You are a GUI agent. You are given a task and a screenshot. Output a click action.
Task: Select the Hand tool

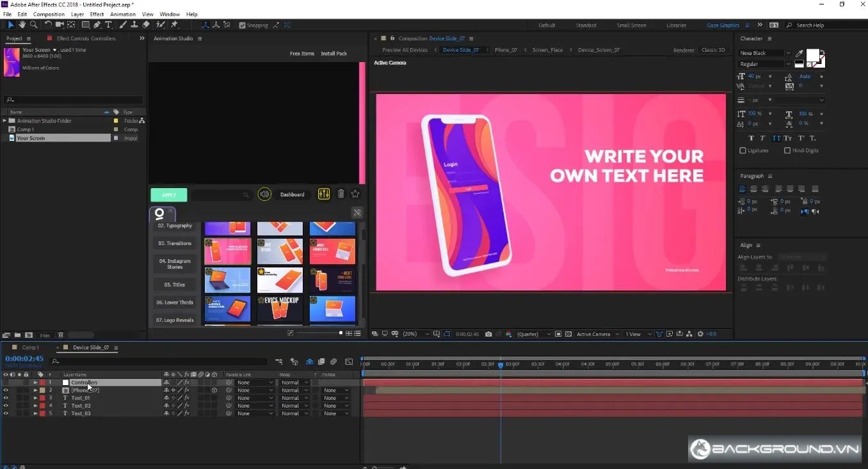coord(22,25)
